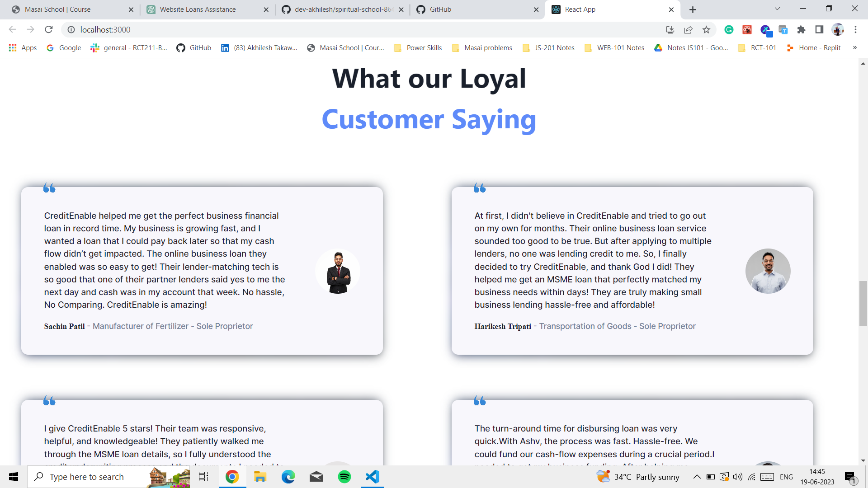Open the red extension icon in toolbar
Screen dimensions: 868x488
pos(747,29)
